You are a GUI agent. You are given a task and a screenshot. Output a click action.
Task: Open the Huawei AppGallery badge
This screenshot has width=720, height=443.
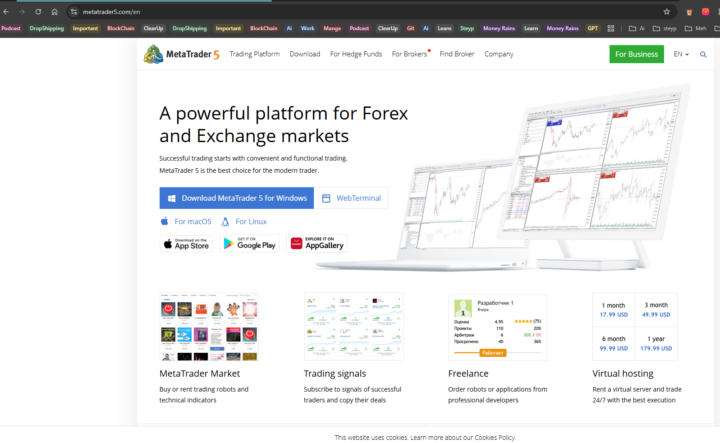(317, 243)
